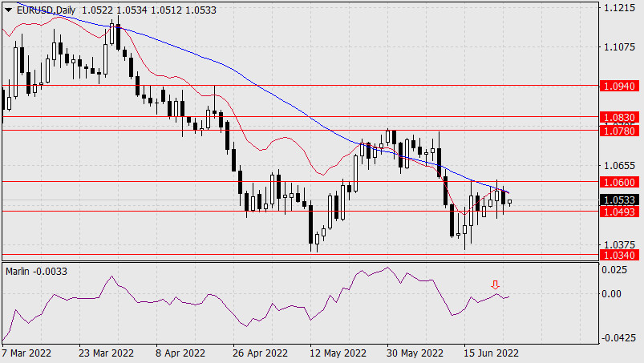
Task: Select the EURUSD,Daily chart title text
Action: click(46, 10)
